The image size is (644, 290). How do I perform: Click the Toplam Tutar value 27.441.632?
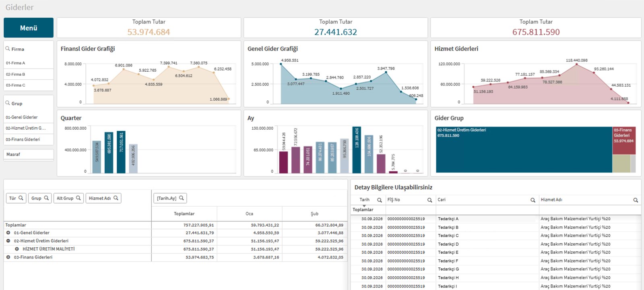[x=336, y=32]
